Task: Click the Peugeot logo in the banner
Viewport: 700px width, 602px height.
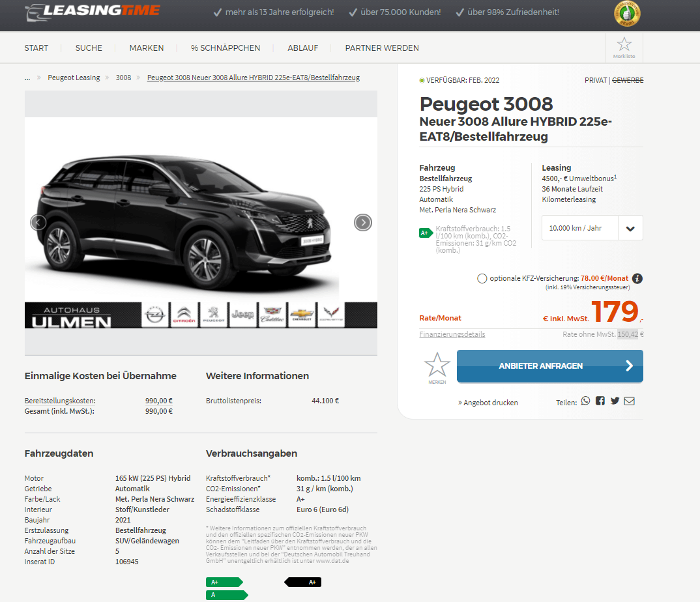Action: click(x=214, y=315)
